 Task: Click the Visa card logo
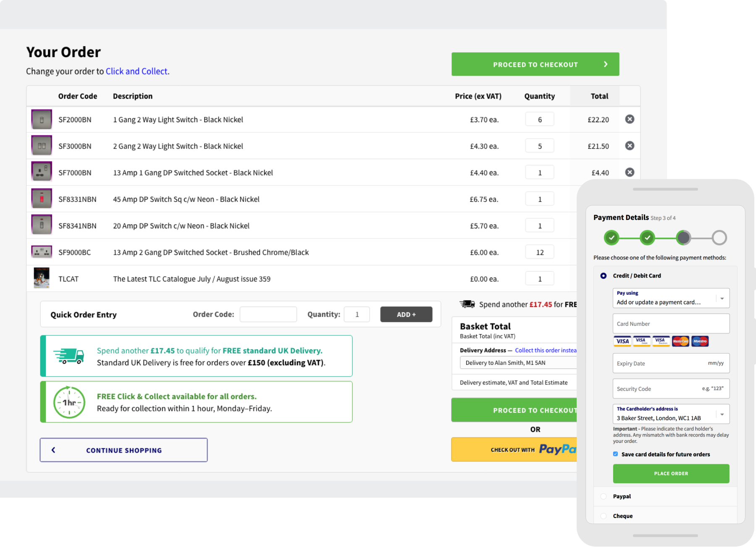pos(622,341)
